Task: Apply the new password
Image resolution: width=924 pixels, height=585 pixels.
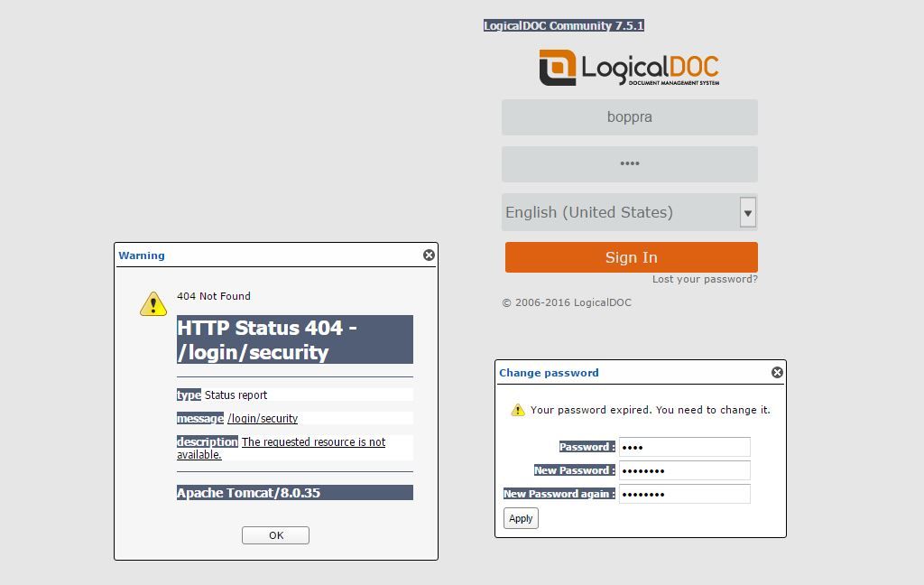Action: tap(521, 518)
